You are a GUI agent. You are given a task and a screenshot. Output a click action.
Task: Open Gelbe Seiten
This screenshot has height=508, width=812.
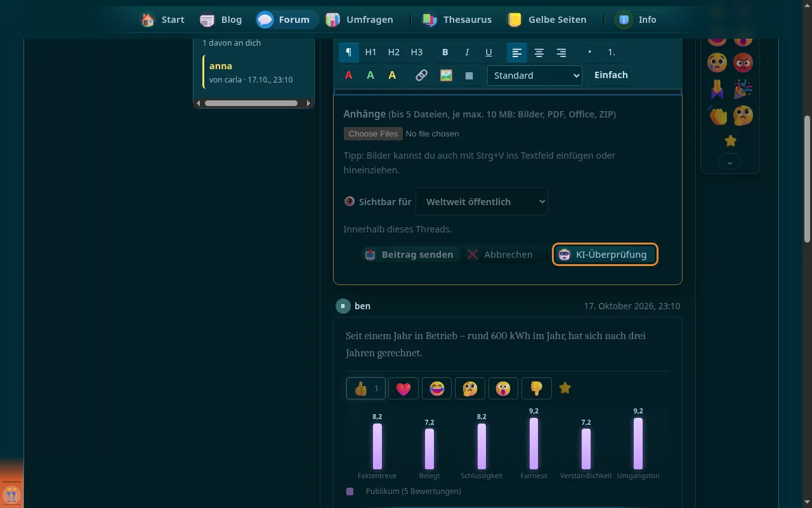(547, 20)
